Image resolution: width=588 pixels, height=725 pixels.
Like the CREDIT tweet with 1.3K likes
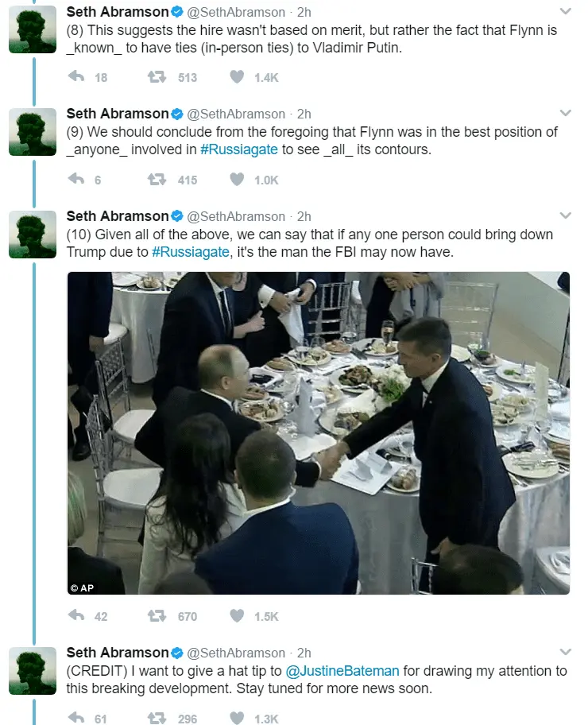[237, 719]
